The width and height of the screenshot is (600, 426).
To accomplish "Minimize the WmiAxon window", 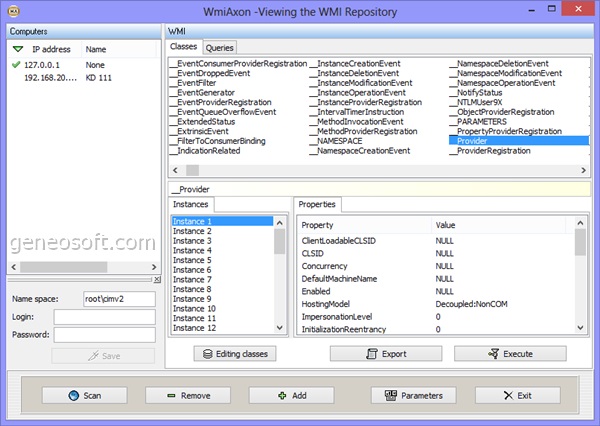I will (x=532, y=8).
